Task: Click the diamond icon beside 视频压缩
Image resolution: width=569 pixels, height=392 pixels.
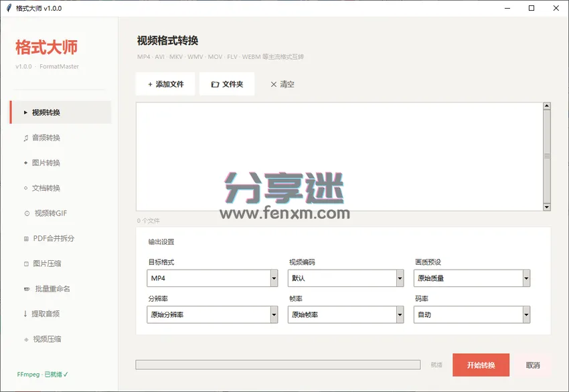Action: click(x=26, y=340)
